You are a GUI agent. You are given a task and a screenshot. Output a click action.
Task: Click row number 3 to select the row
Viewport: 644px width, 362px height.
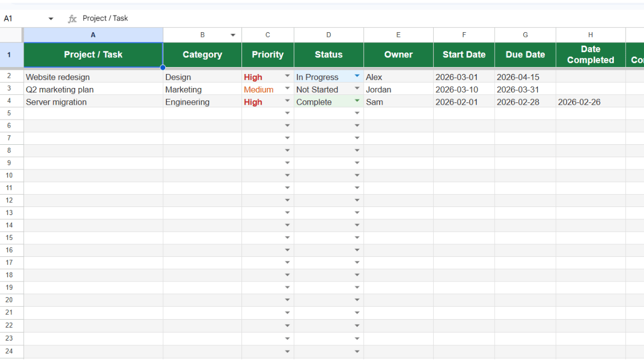point(12,90)
